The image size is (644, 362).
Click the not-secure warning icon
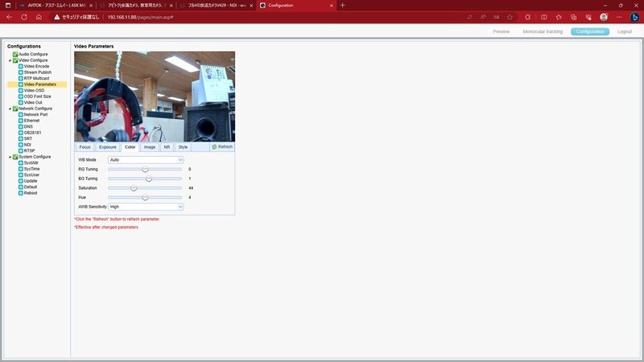[56, 17]
